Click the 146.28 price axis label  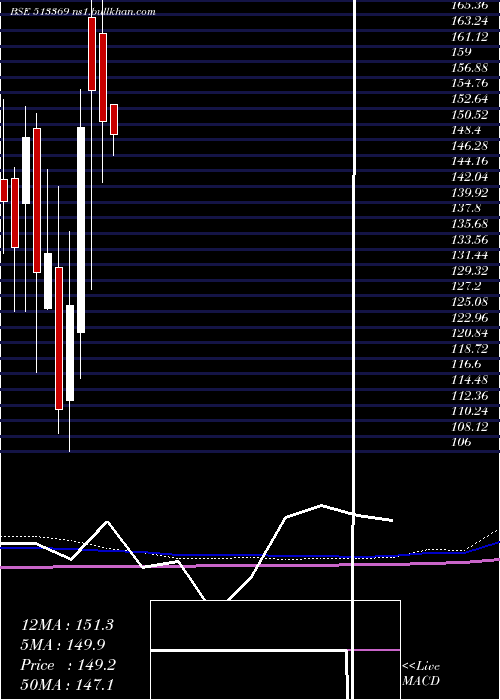tap(469, 146)
